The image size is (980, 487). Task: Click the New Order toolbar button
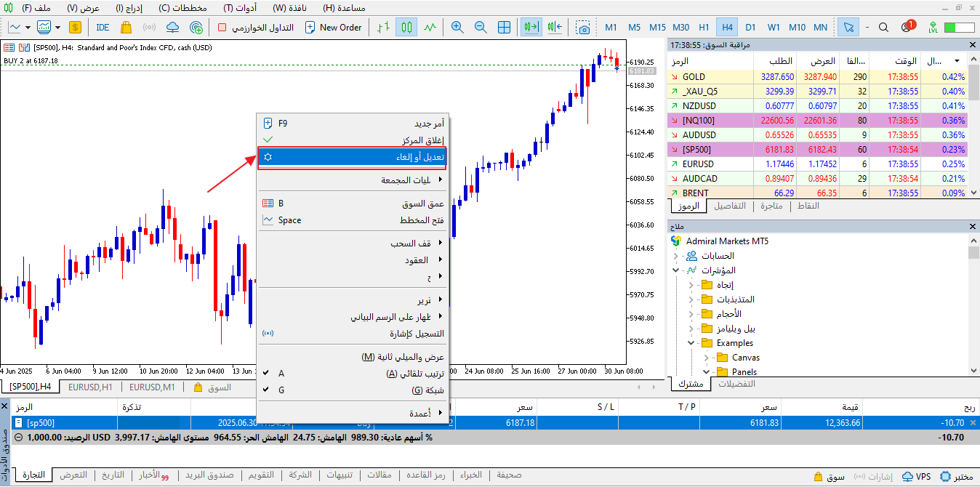click(333, 27)
